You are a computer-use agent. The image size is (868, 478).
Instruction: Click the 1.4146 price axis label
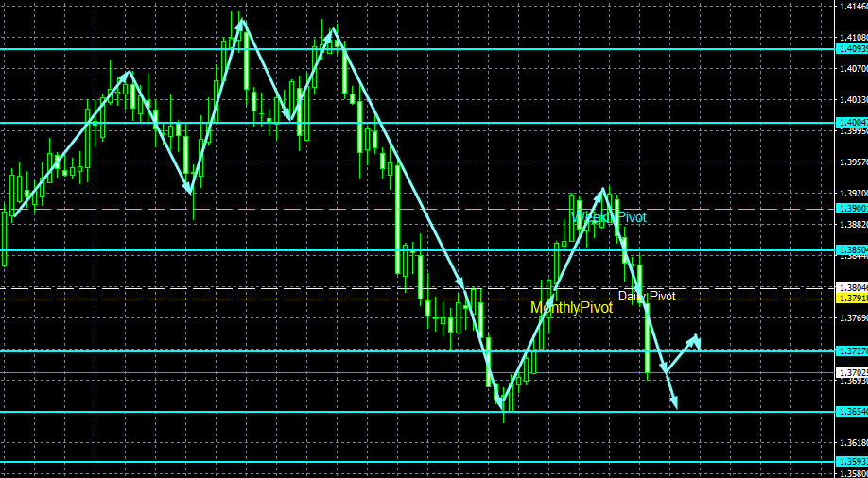point(854,7)
